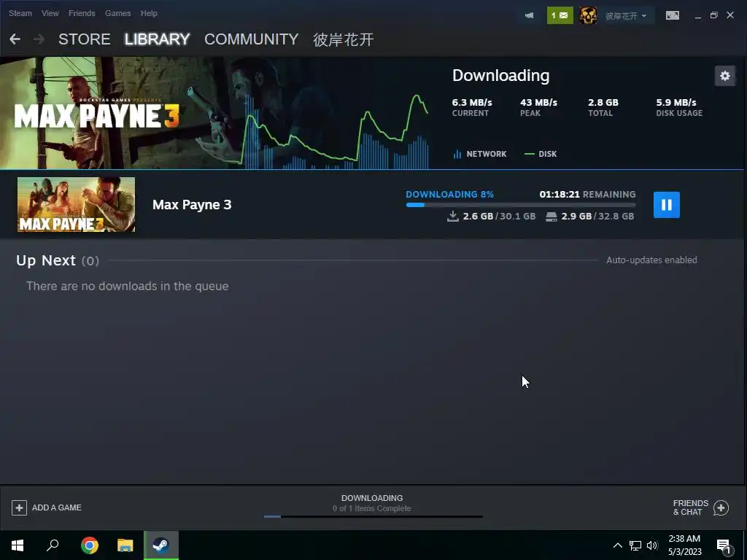Image resolution: width=747 pixels, height=560 pixels.
Task: Open the Help menu
Action: point(149,13)
